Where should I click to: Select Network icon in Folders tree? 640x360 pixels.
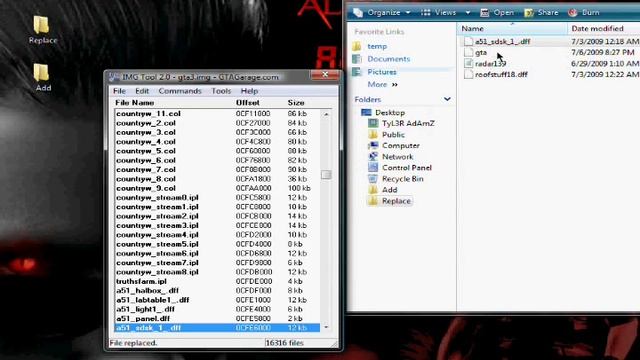(x=373, y=156)
